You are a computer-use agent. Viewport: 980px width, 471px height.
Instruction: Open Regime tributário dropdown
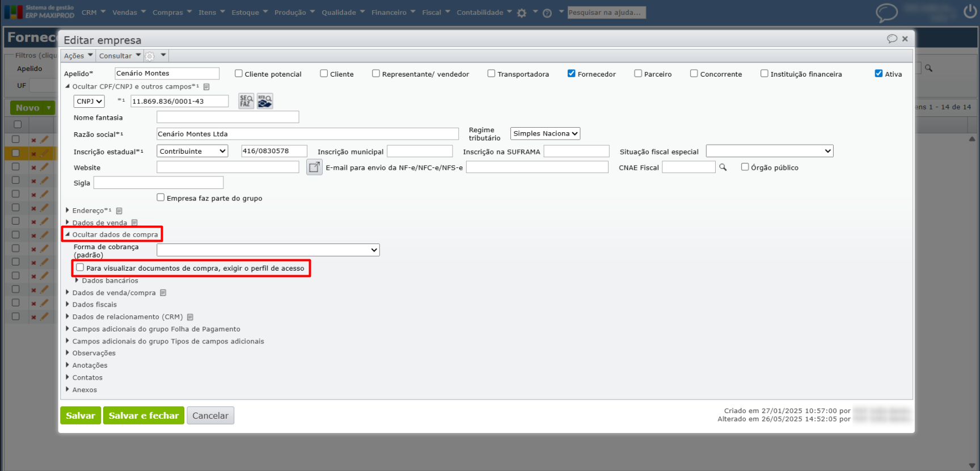click(x=545, y=134)
